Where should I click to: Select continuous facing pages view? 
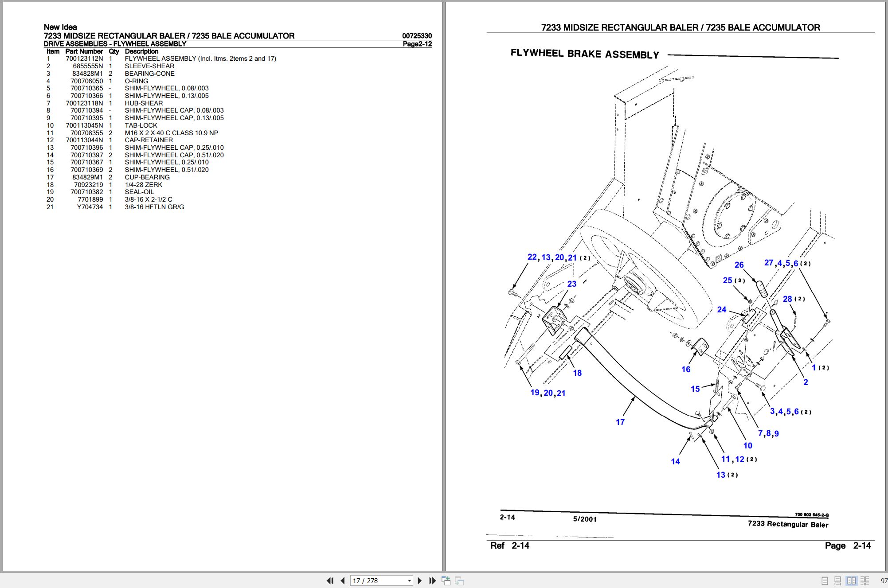coord(865,580)
